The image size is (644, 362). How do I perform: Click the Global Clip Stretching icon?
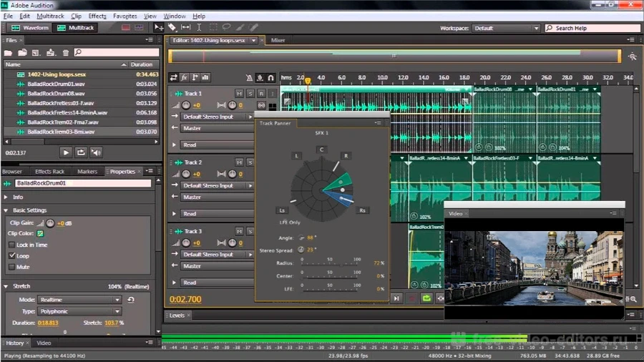point(260,77)
